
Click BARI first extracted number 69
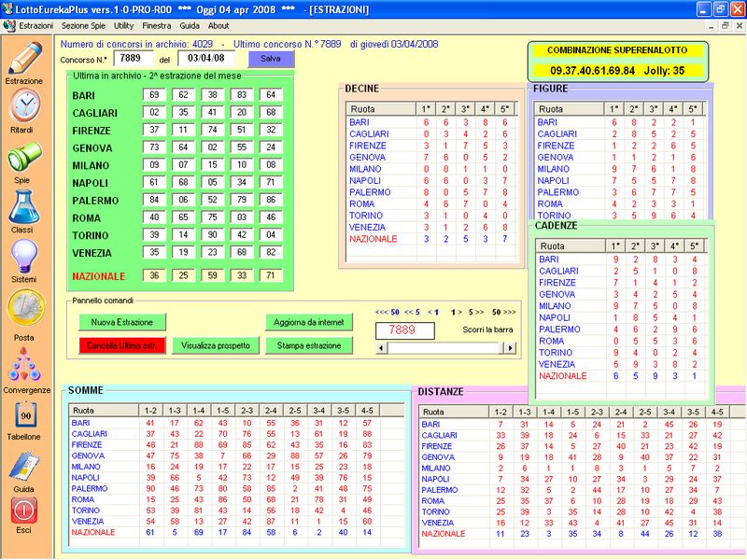pos(154,95)
